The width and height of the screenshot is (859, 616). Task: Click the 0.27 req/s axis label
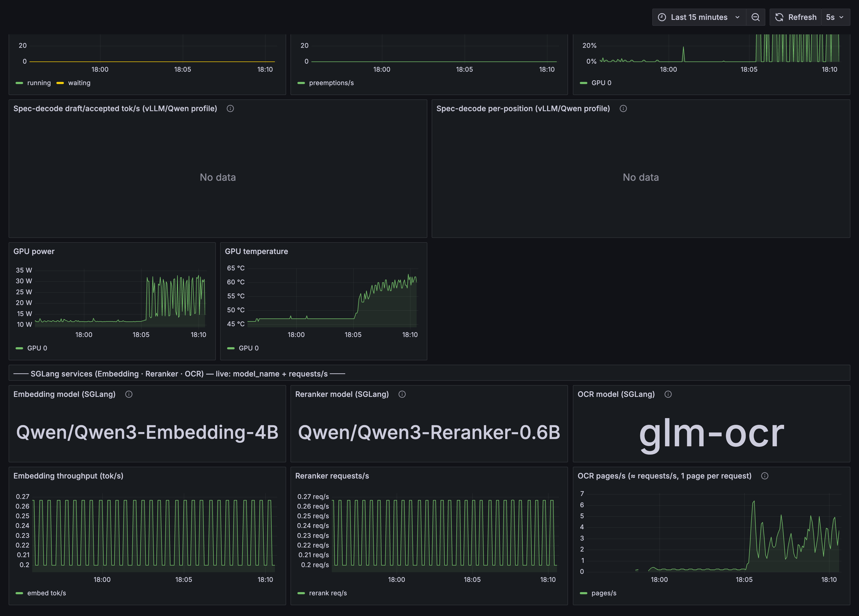tap(313, 497)
